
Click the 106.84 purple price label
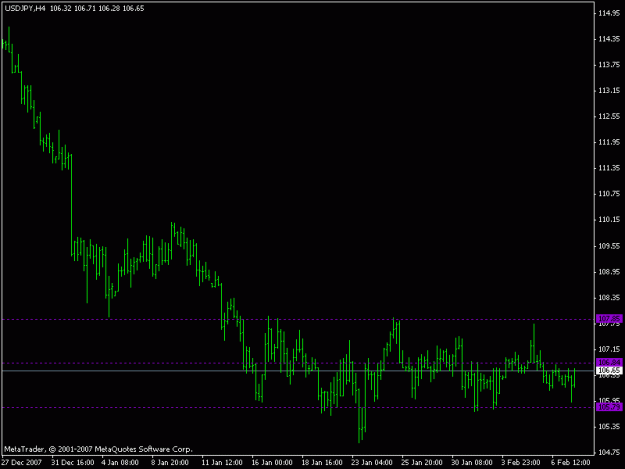(609, 362)
